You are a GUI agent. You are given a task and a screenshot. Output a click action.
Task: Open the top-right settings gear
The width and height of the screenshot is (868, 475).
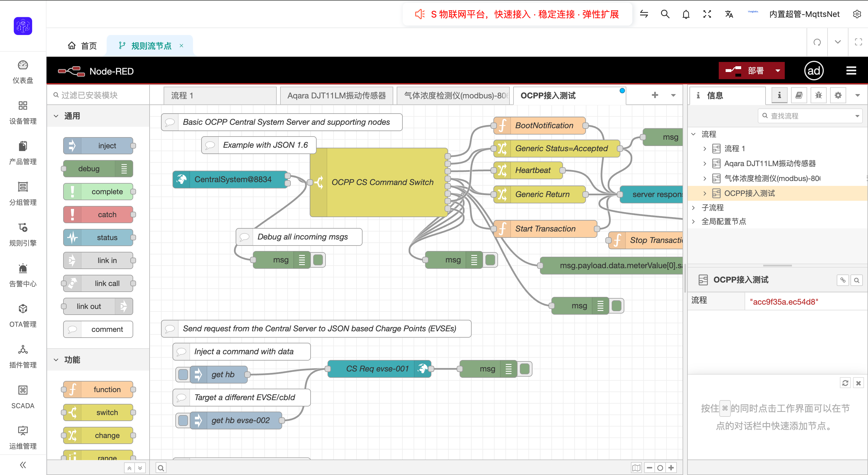click(x=857, y=14)
